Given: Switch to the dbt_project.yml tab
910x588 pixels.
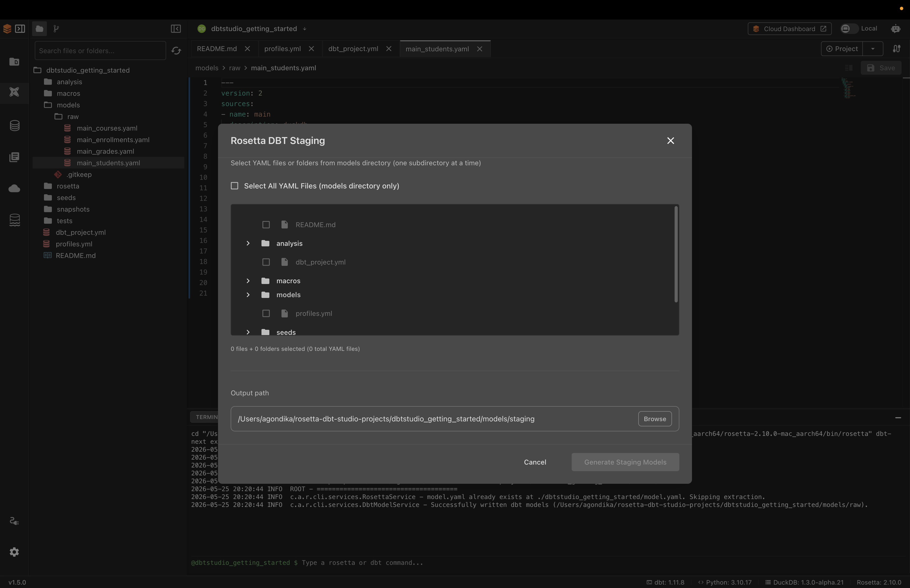Looking at the screenshot, I should point(353,49).
